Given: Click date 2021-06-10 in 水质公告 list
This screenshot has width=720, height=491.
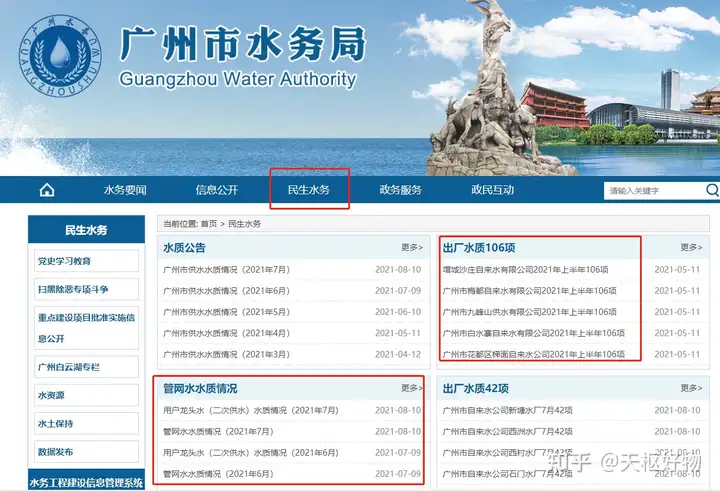Looking at the screenshot, I should tap(398, 312).
